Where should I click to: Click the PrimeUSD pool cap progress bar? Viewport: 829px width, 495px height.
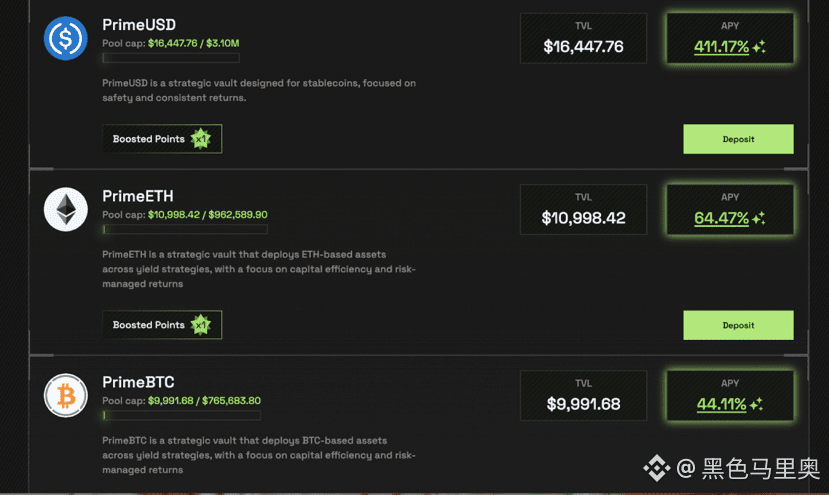181,58
